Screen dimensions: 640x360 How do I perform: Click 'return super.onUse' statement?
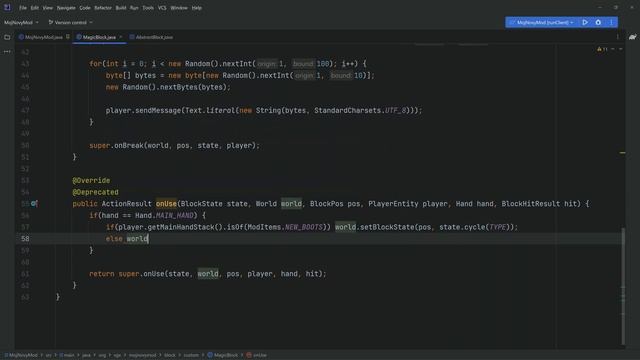(x=127, y=274)
